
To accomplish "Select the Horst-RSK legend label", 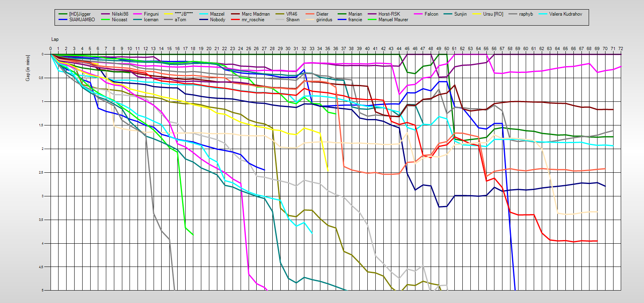I will [389, 14].
